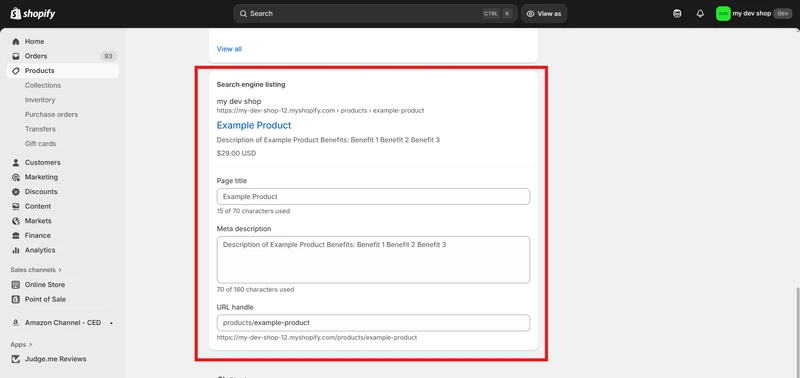Click the CTRL K shortcut hint
Image resolution: width=800 pixels, height=378 pixels.
[497, 14]
